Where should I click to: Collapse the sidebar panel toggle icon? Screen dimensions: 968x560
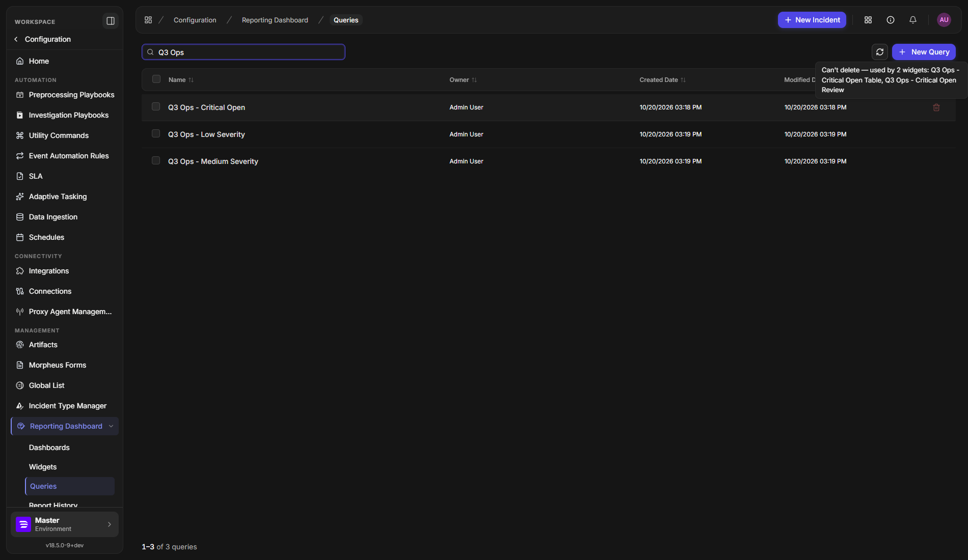[x=110, y=21]
